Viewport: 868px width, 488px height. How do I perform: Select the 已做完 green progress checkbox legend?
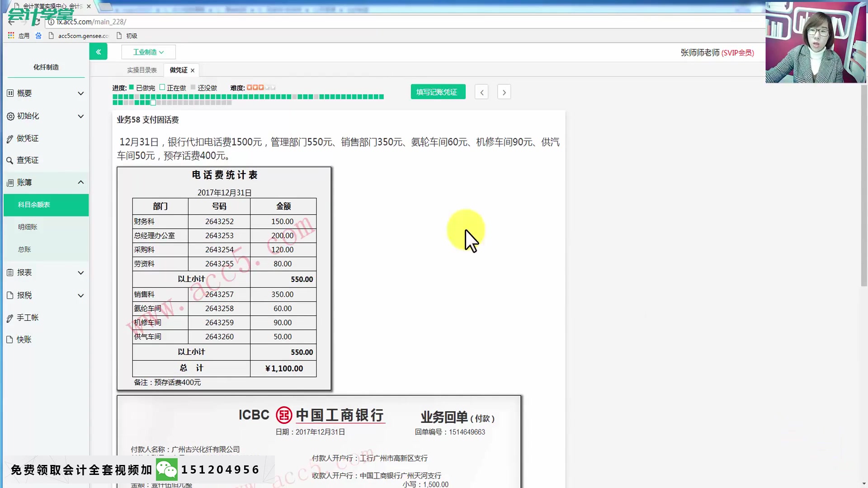[132, 88]
